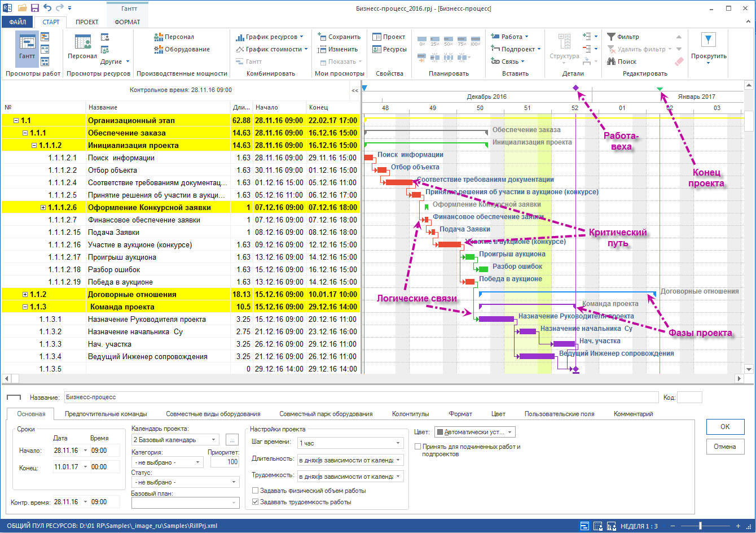Image resolution: width=756 pixels, height=533 pixels.
Task: Set progress to 25% complete
Action: pos(435,41)
